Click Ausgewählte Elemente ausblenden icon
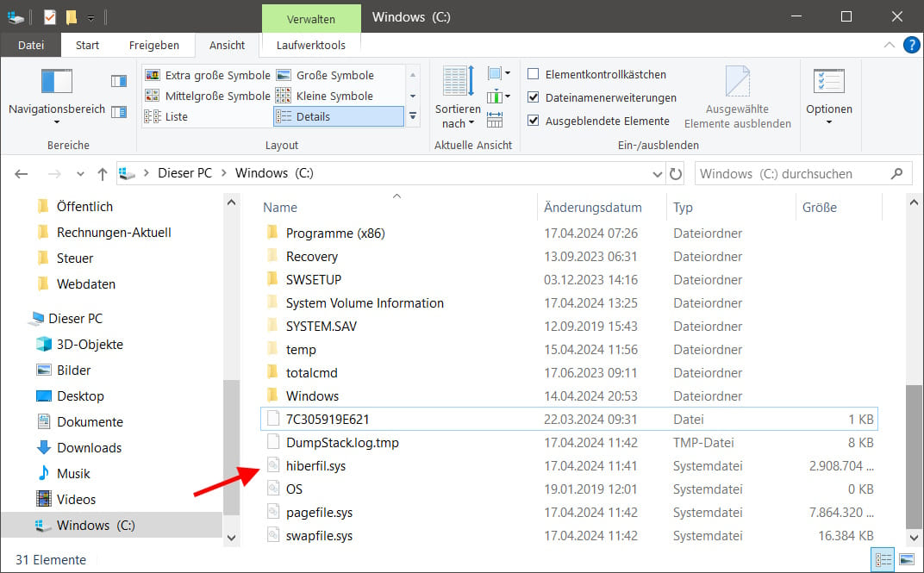 [x=737, y=84]
